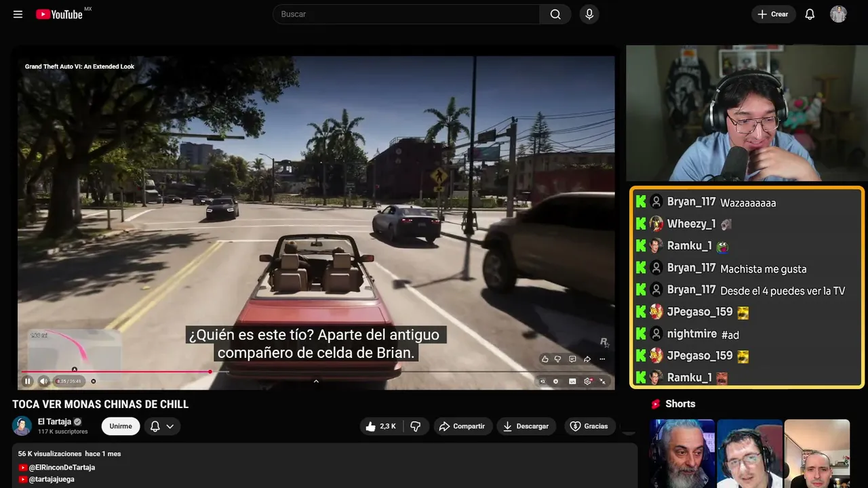Image resolution: width=868 pixels, height=488 pixels.
Task: Open the @tartajajuega channel link
Action: pyautogui.click(x=52, y=479)
